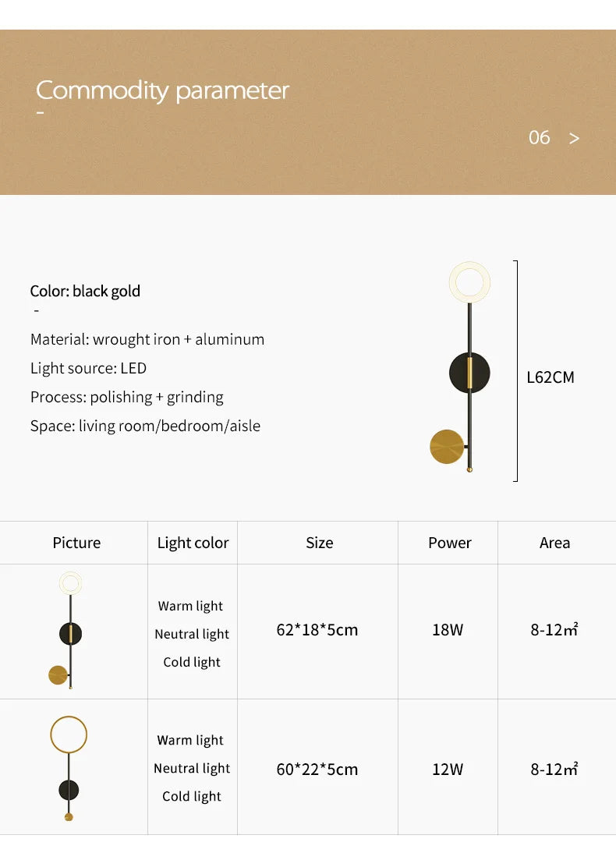Click the Size column header
The image size is (616, 867).
click(x=320, y=543)
